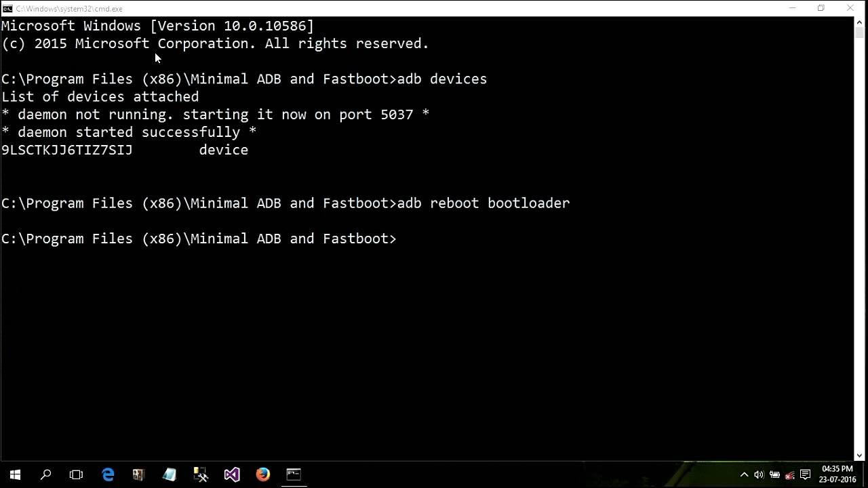Image resolution: width=868 pixels, height=488 pixels.
Task: Click 'List of devices attached' line
Action: click(x=100, y=97)
